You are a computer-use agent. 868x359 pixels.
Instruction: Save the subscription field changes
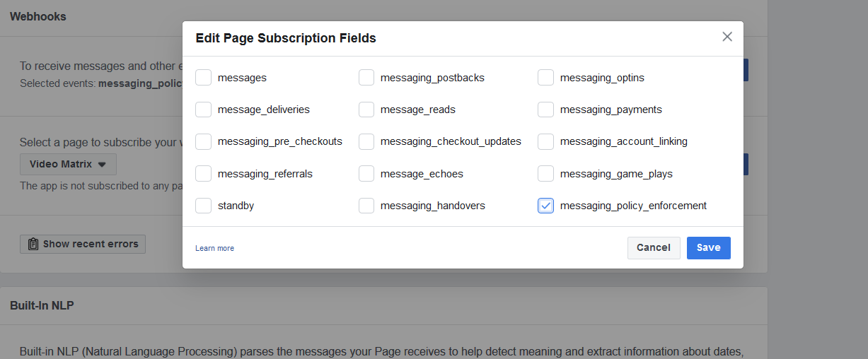pos(709,247)
